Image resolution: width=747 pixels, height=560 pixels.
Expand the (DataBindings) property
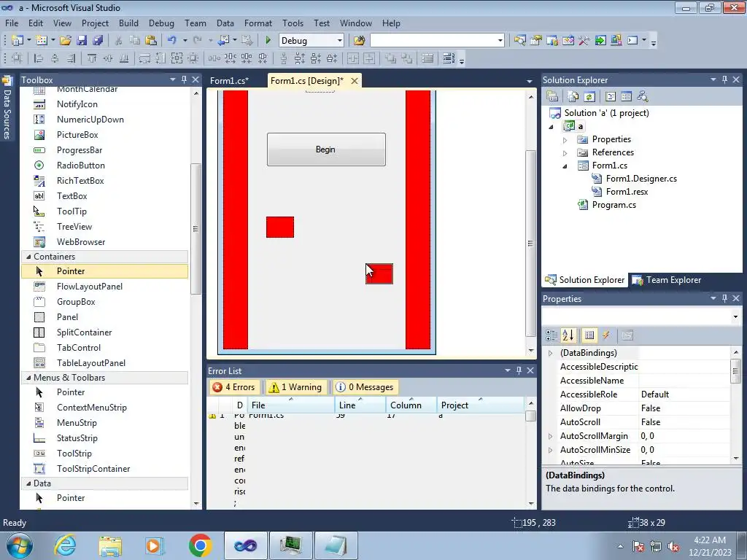tap(550, 353)
